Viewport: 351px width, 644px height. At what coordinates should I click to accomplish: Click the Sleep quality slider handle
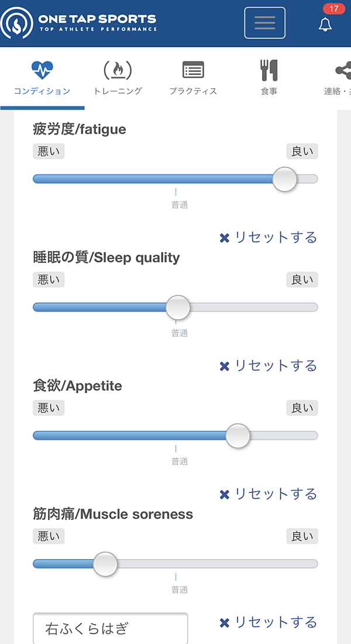coord(178,307)
